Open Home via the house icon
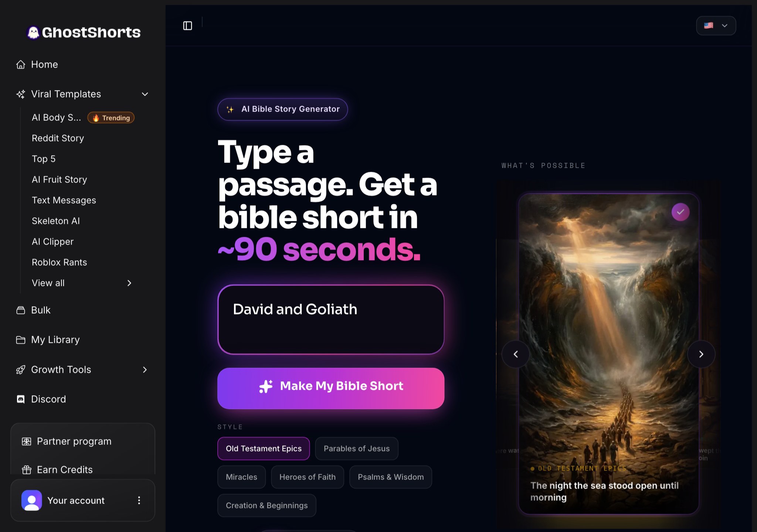Viewport: 757px width, 532px height. (x=21, y=65)
